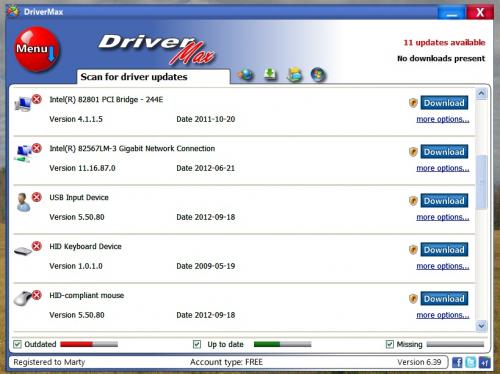
Task: Click shield icon beside USB Input Device
Action: point(413,201)
